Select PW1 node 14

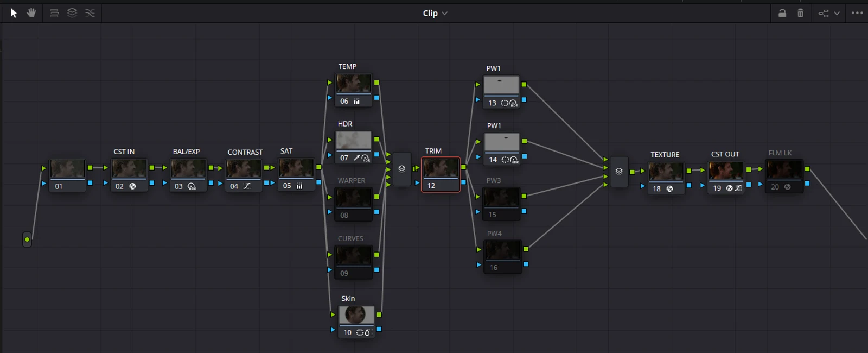point(502,149)
